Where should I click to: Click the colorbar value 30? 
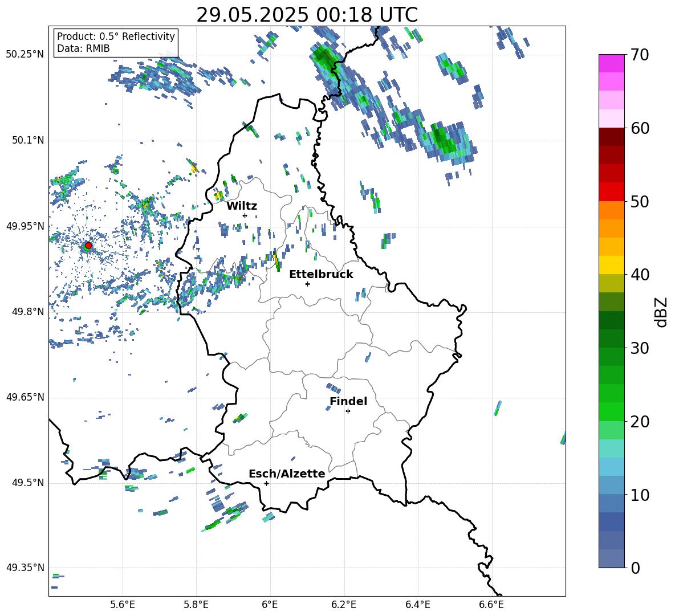pyautogui.click(x=640, y=348)
